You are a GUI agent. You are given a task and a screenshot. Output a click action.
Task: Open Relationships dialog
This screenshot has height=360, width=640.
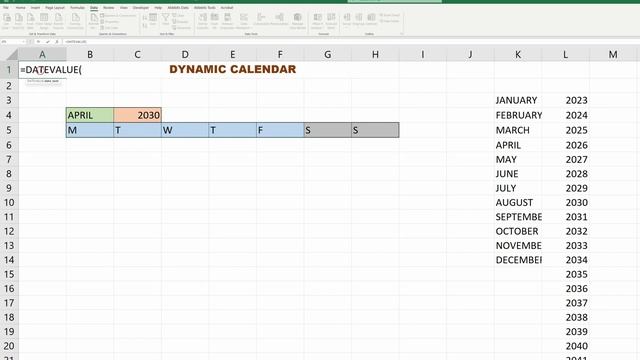point(279,20)
